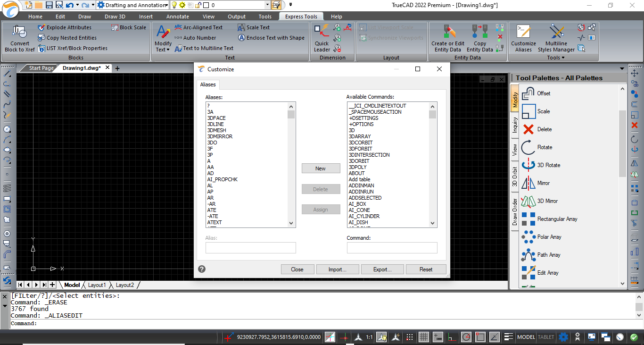644x345 pixels.
Task: Open Customize Aliases from the ribbon
Action: click(x=523, y=38)
